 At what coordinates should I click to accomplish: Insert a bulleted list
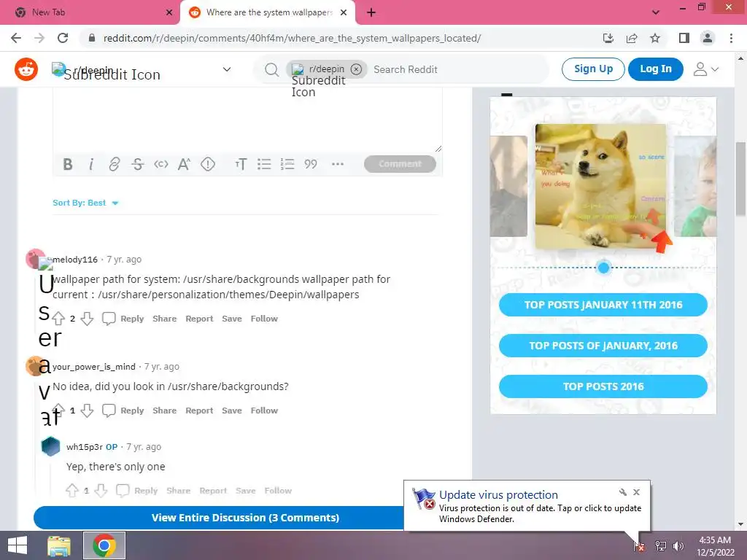(x=264, y=164)
